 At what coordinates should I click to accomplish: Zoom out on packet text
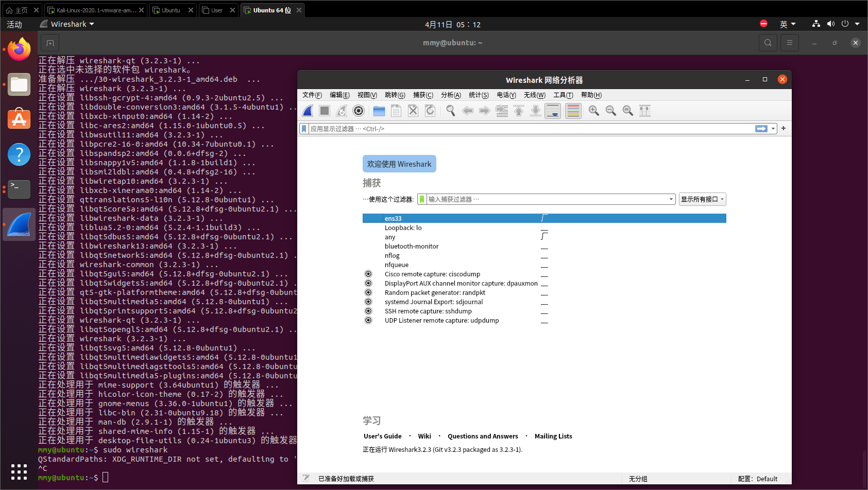(x=611, y=111)
